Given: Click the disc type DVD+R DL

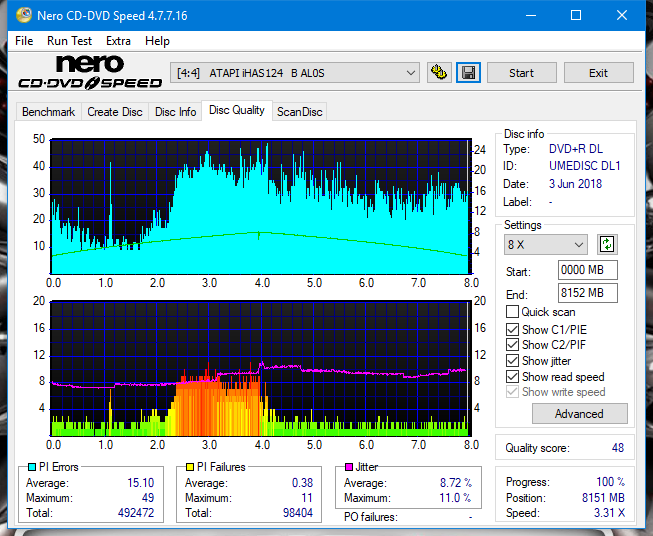Looking at the screenshot, I should click(576, 149).
